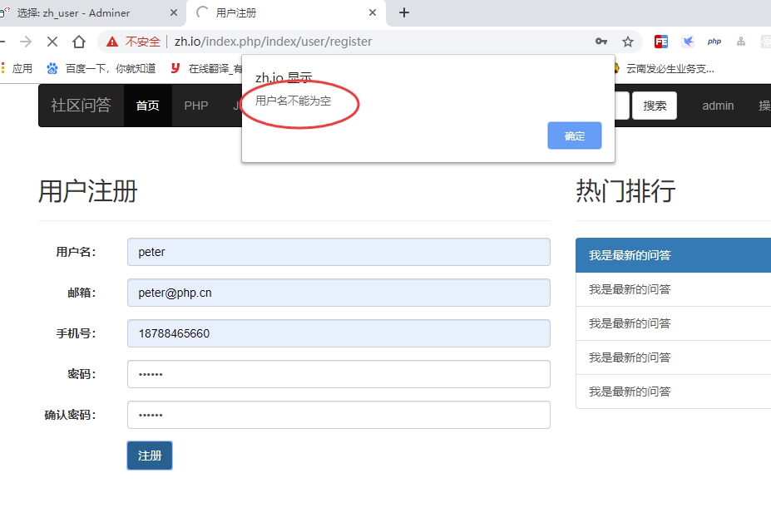Select the PHP navigation menu item

point(197,106)
